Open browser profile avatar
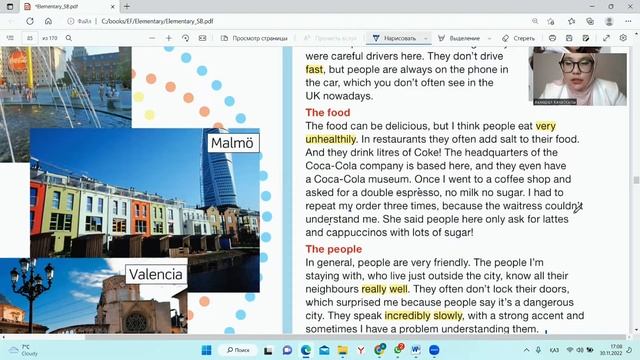Image resolution: width=640 pixels, height=360 pixels. pos(609,21)
